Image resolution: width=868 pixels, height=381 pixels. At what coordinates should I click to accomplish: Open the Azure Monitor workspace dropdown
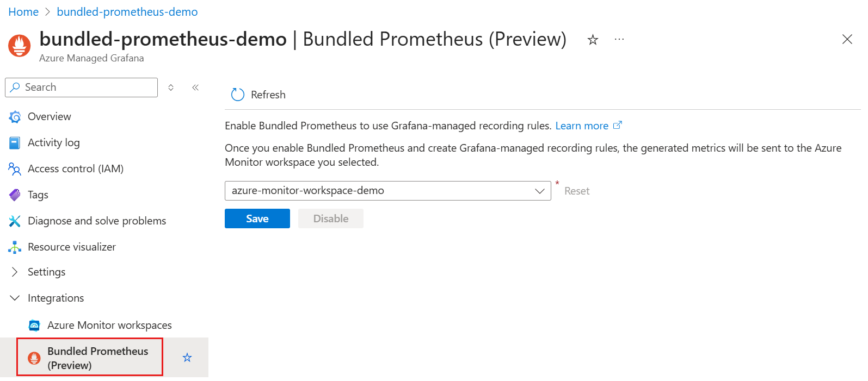539,191
